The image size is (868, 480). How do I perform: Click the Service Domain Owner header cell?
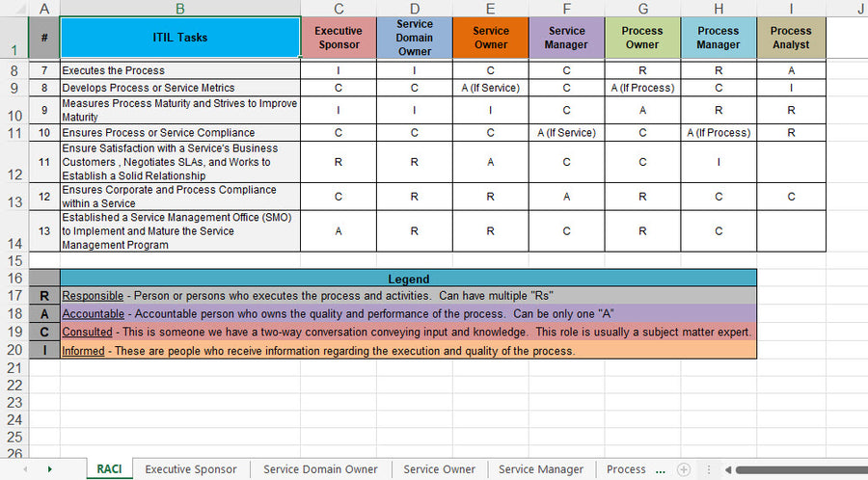click(x=415, y=38)
